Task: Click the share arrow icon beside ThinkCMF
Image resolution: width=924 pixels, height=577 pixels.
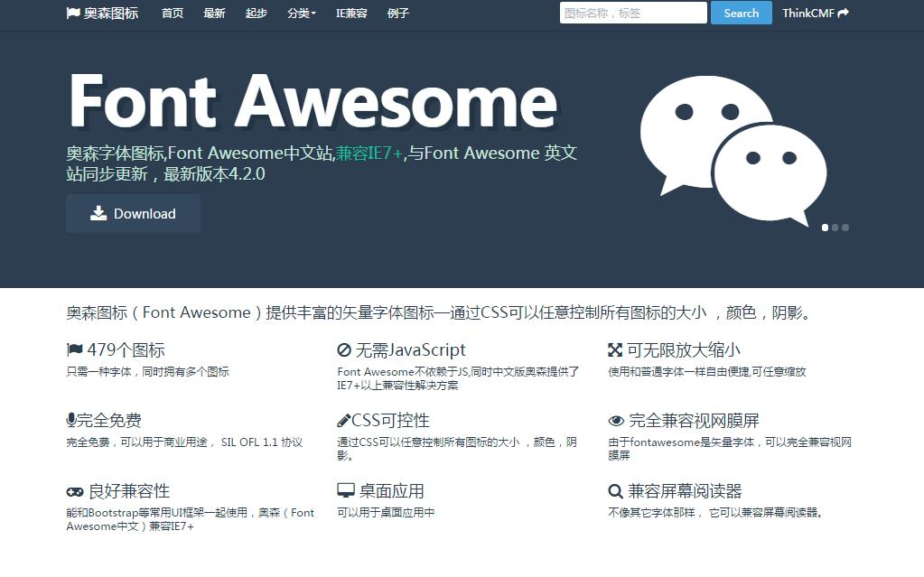Action: point(843,13)
